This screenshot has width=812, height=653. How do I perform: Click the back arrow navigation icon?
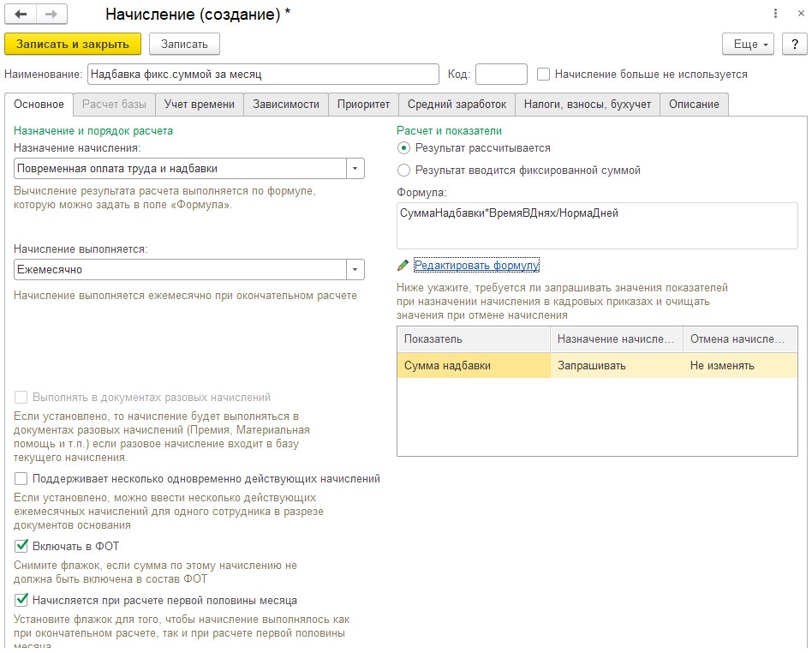coord(21,14)
